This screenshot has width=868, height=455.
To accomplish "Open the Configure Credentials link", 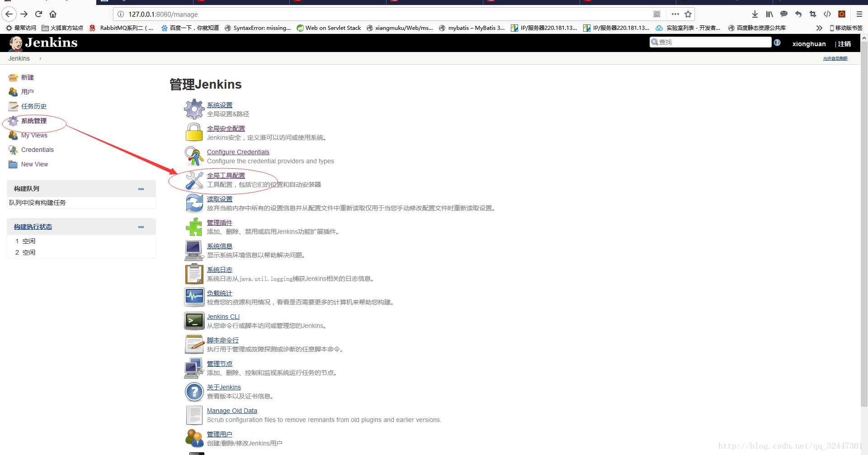I will [x=238, y=152].
